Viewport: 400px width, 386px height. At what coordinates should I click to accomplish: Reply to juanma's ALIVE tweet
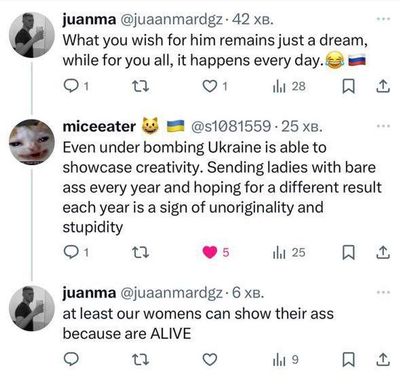pos(71,359)
